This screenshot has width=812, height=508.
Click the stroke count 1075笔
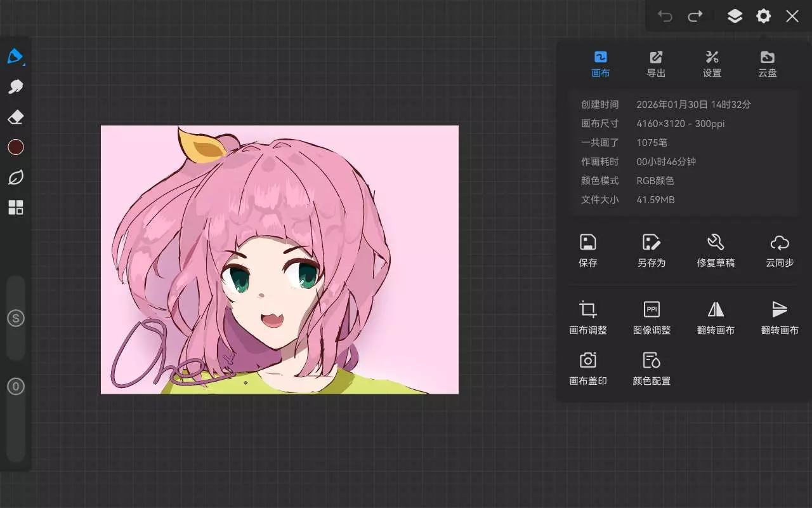click(652, 142)
